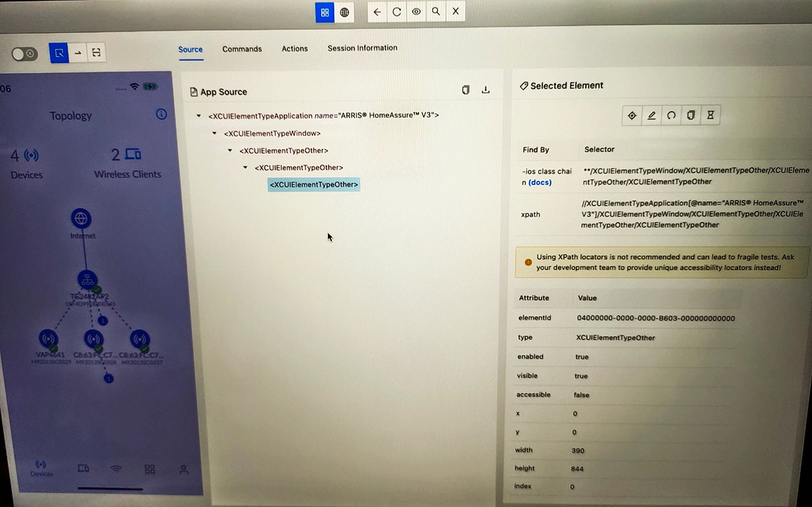Switch to native app mode icon
This screenshot has height=507, width=812.
click(325, 13)
